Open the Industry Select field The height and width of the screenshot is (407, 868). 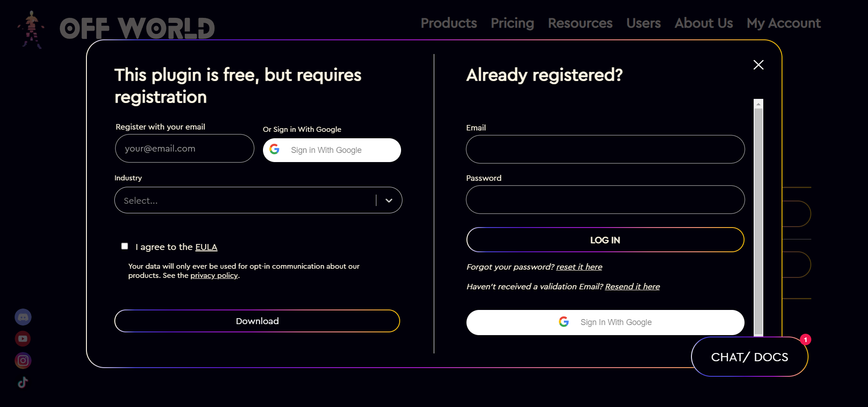click(x=258, y=200)
